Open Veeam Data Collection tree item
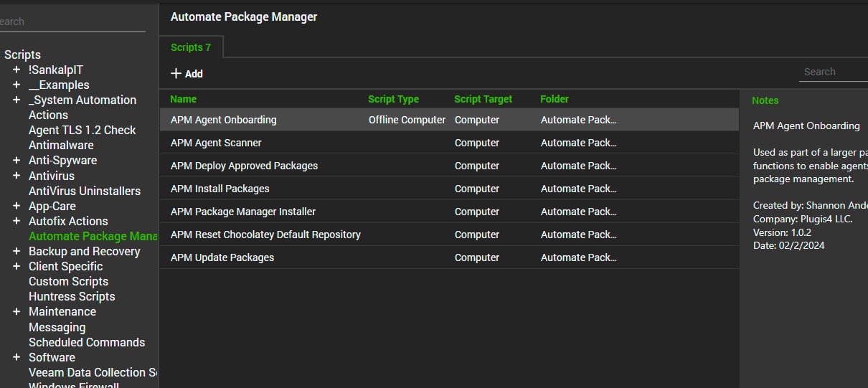The image size is (868, 388). pyautogui.click(x=93, y=372)
